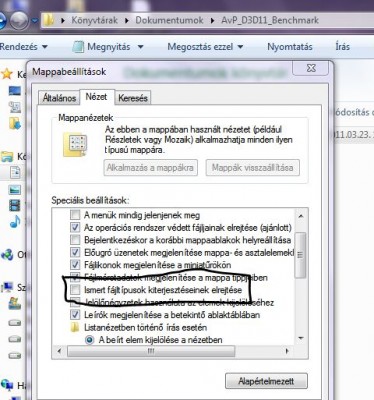Select A beírt elem kijelölése a nézetben
374x400 pixels.
point(89,340)
